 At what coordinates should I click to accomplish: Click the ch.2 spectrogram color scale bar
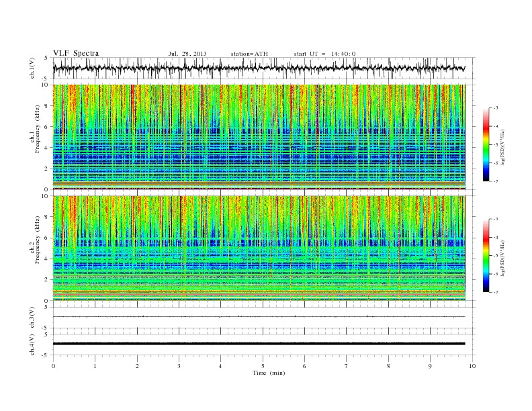pos(486,256)
